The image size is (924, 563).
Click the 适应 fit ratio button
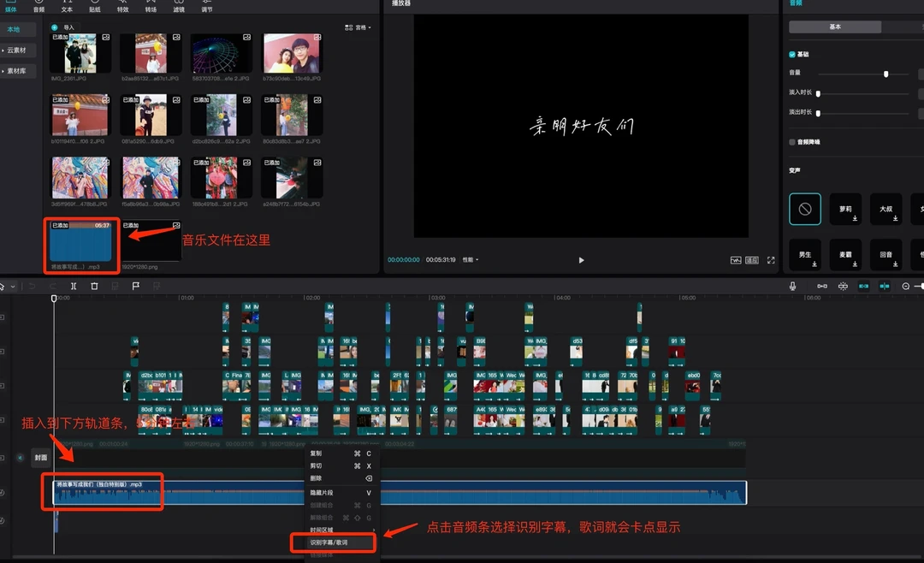coord(752,260)
